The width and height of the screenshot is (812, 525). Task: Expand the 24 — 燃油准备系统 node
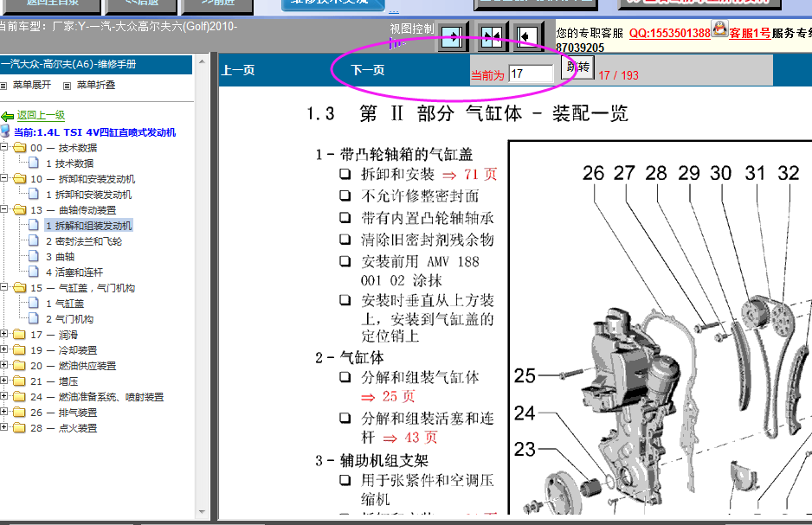pos(3,395)
